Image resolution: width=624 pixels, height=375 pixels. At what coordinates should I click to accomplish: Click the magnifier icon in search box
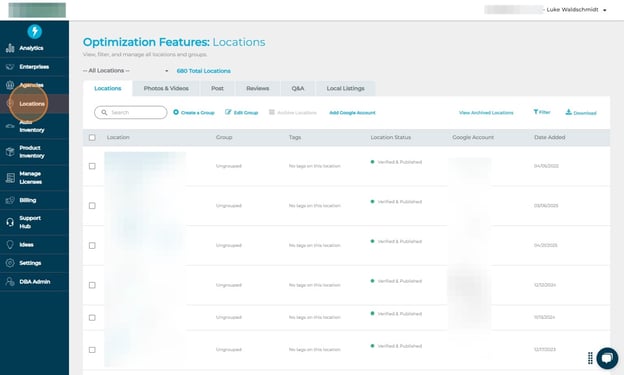pyautogui.click(x=104, y=113)
